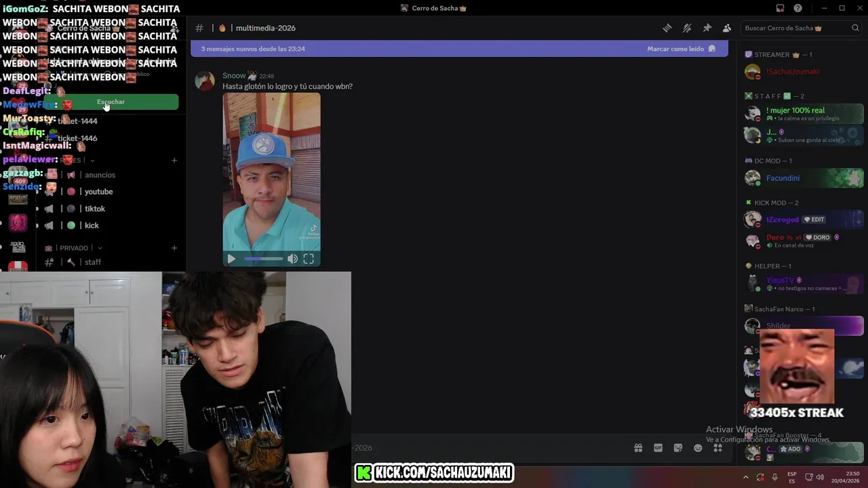Open the youtube channel
This screenshot has height=488, width=868.
[x=98, y=192]
